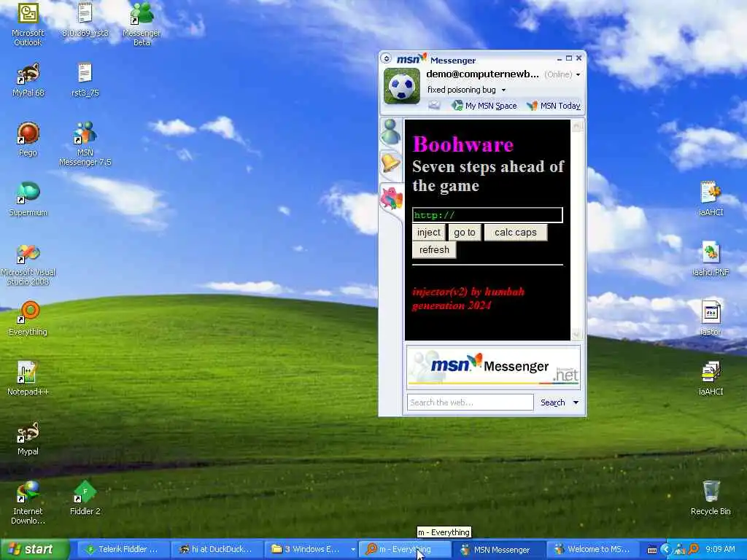The image size is (747, 560).
Task: Expand the Search options dropdown arrow
Action: [576, 402]
